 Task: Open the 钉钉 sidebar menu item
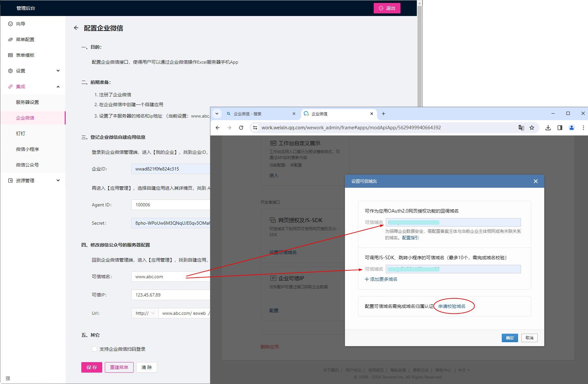[x=21, y=134]
